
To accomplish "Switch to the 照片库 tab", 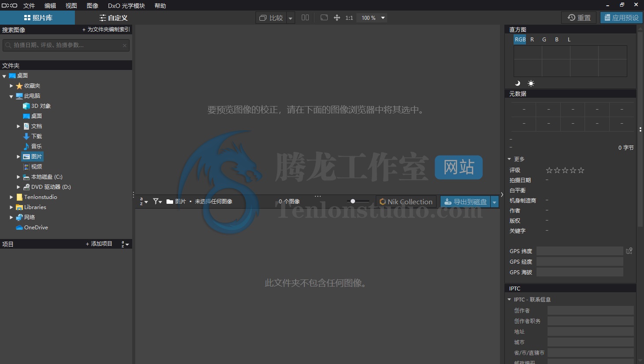I will tap(37, 18).
